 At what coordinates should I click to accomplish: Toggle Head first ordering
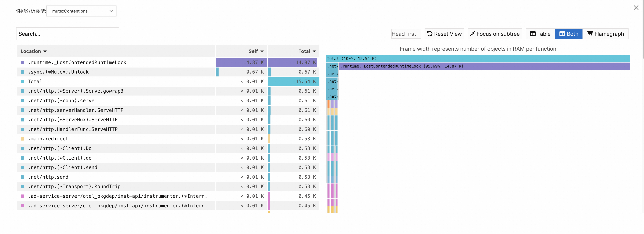pos(406,34)
